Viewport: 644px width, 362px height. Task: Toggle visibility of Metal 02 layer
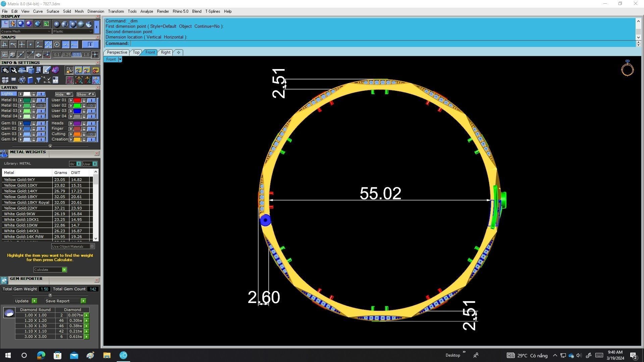pyautogui.click(x=41, y=106)
